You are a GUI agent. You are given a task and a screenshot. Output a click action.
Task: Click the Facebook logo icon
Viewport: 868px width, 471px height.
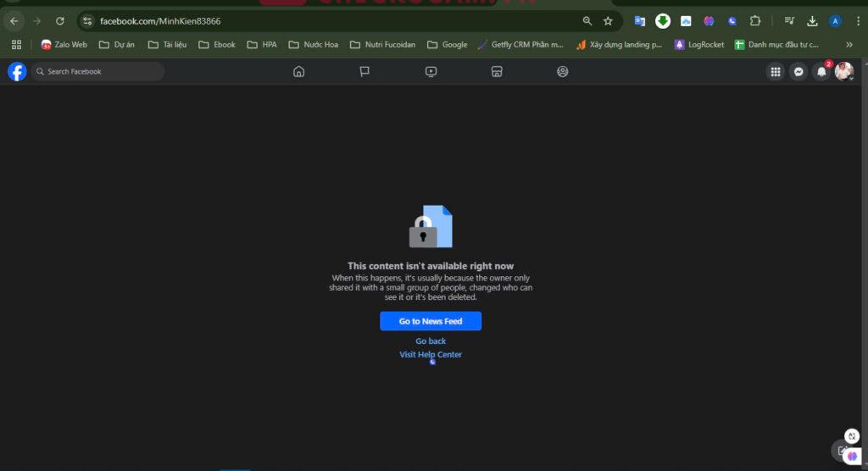point(17,72)
